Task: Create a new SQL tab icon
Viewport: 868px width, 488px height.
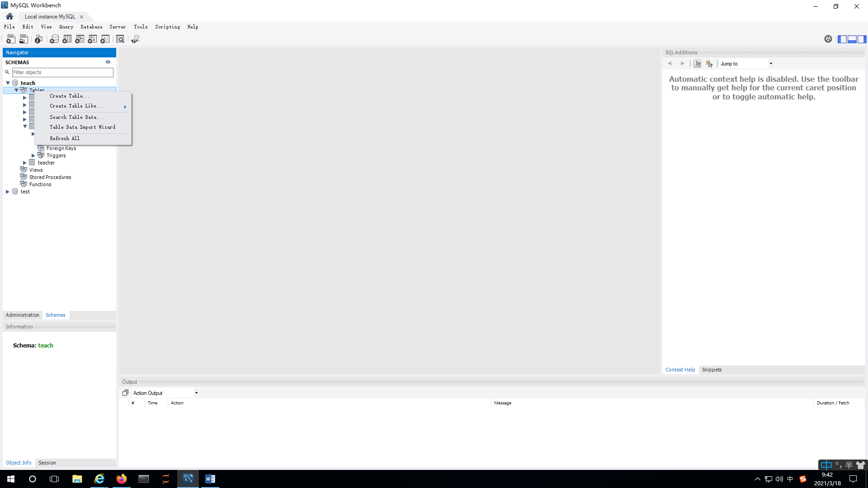Action: (11, 39)
